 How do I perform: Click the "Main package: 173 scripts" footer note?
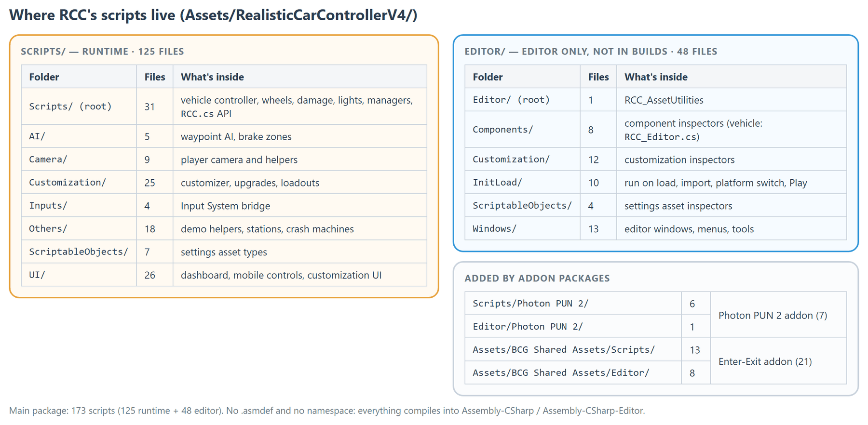click(x=327, y=411)
